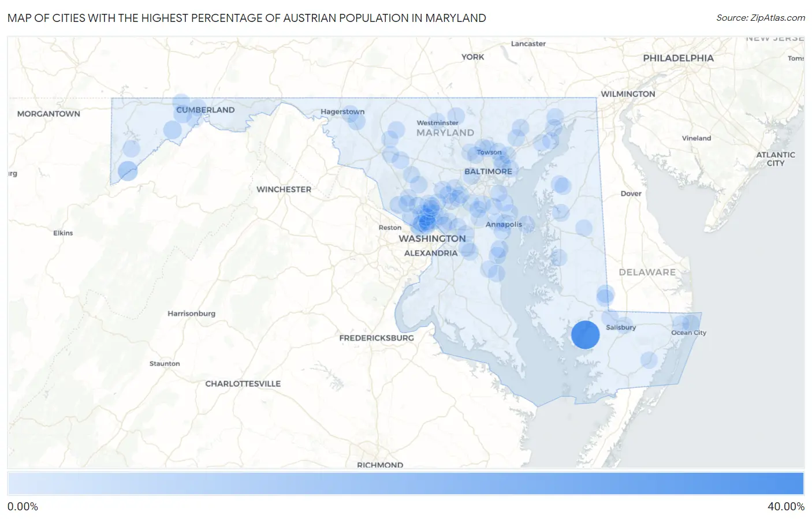Click the 'WINCHESTER' map label

[x=284, y=189]
